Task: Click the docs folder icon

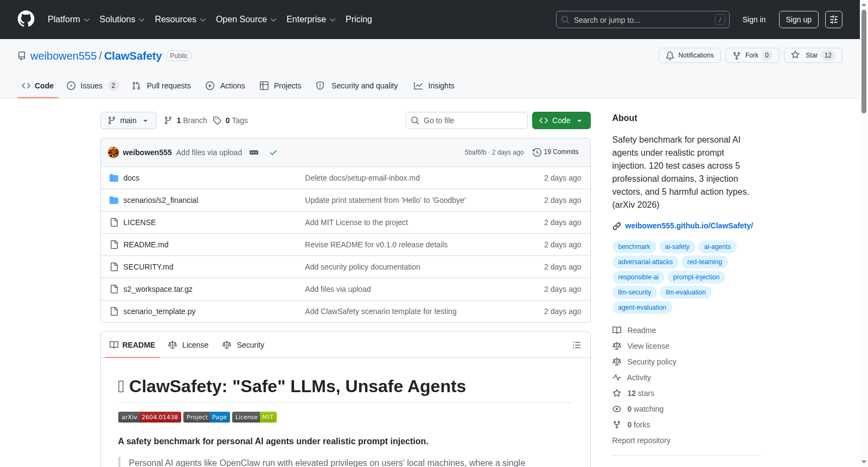Action: click(114, 178)
